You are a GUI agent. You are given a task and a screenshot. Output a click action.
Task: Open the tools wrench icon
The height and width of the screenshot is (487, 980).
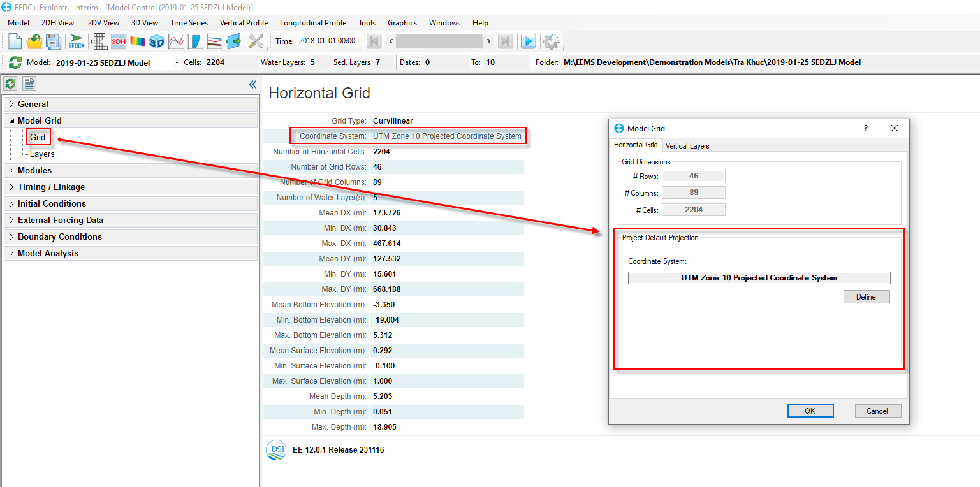[x=256, y=41]
